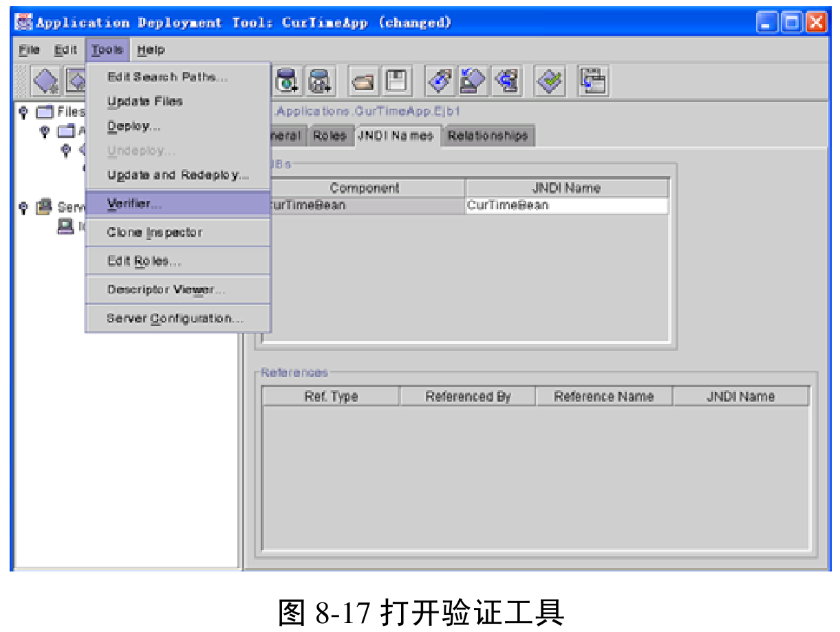Select the Servers node icon in the tree

pos(45,206)
